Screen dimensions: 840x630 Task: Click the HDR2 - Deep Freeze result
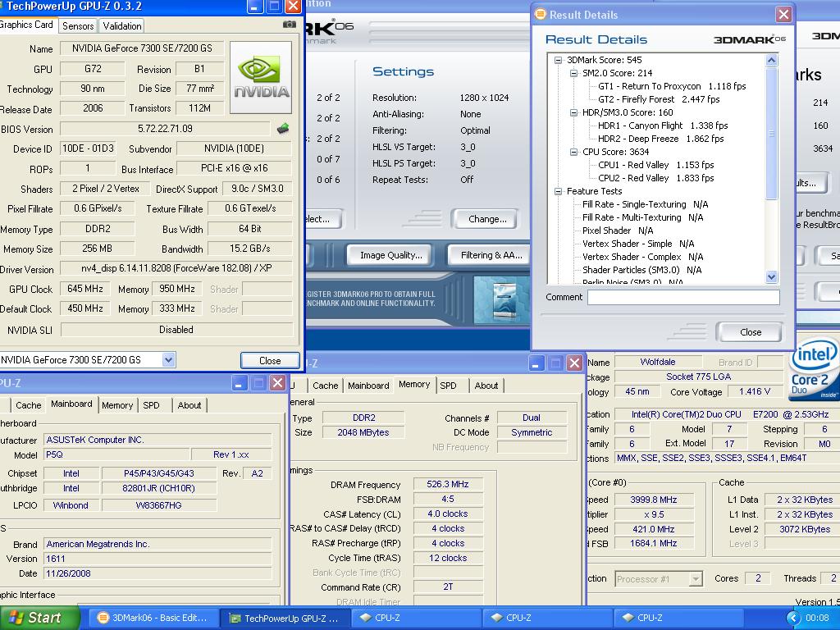tap(660, 139)
